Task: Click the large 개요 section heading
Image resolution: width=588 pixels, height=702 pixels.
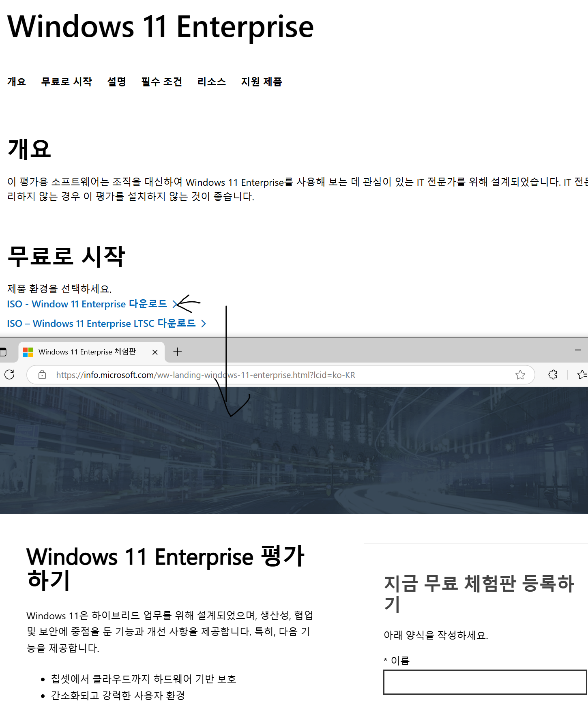Action: tap(29, 148)
